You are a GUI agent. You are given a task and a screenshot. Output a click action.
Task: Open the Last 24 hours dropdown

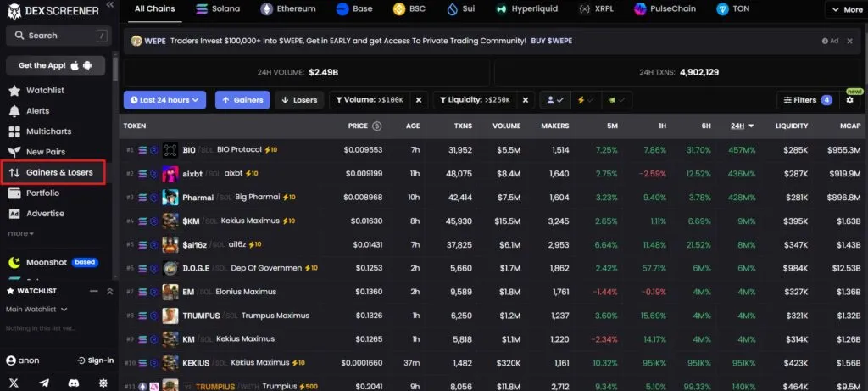coord(165,100)
